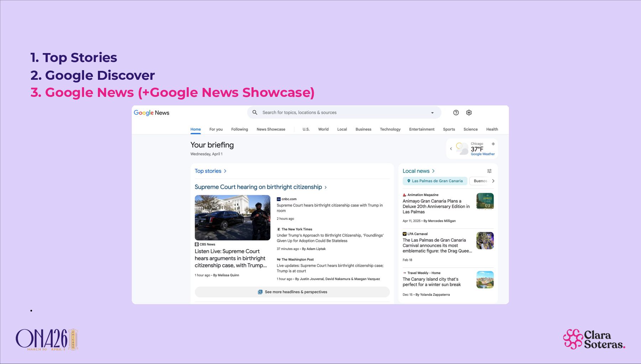Switch to the For you tab

[216, 129]
